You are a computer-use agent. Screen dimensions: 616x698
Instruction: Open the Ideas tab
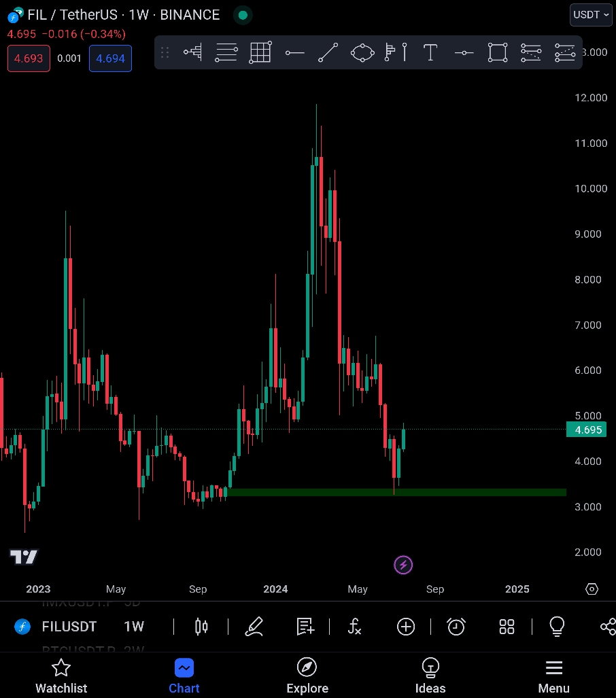coord(430,677)
